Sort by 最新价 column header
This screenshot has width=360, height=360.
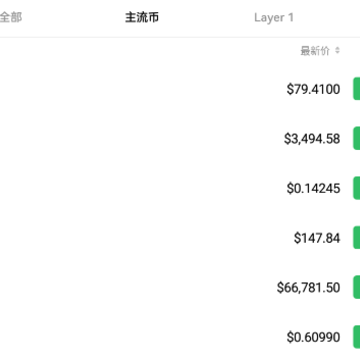click(x=315, y=51)
